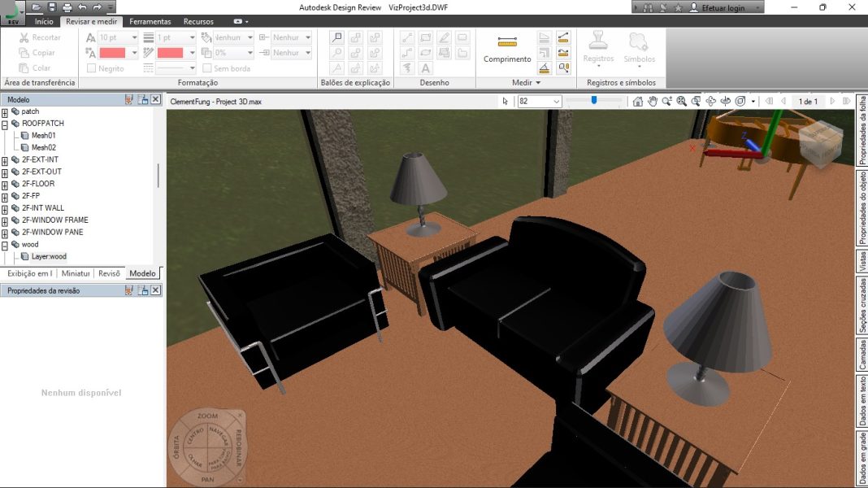Select the angle measurement tool in Medir panel

(x=545, y=68)
